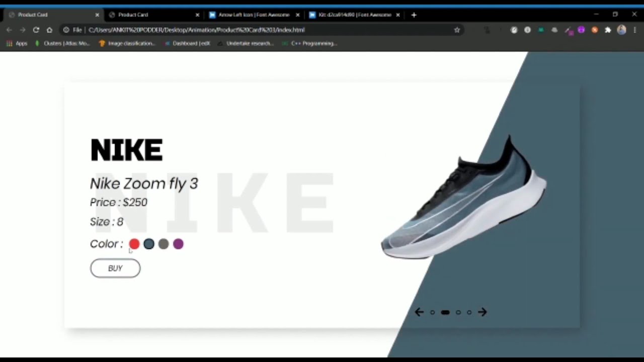644x362 pixels.
Task: Open a new browser tab
Action: point(414,15)
